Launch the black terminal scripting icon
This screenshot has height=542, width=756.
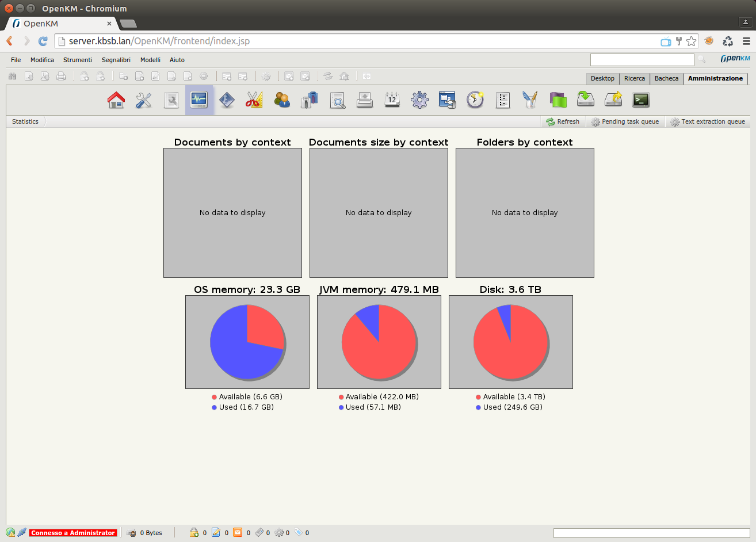[x=641, y=100]
